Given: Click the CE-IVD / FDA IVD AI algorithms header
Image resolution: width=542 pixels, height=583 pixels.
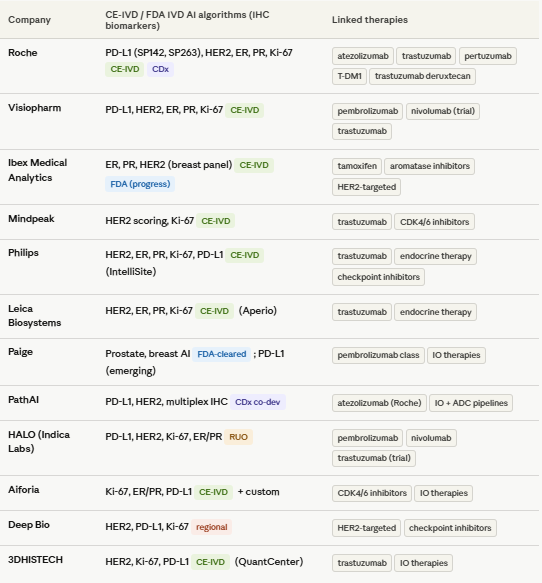Looking at the screenshot, I should [x=187, y=20].
